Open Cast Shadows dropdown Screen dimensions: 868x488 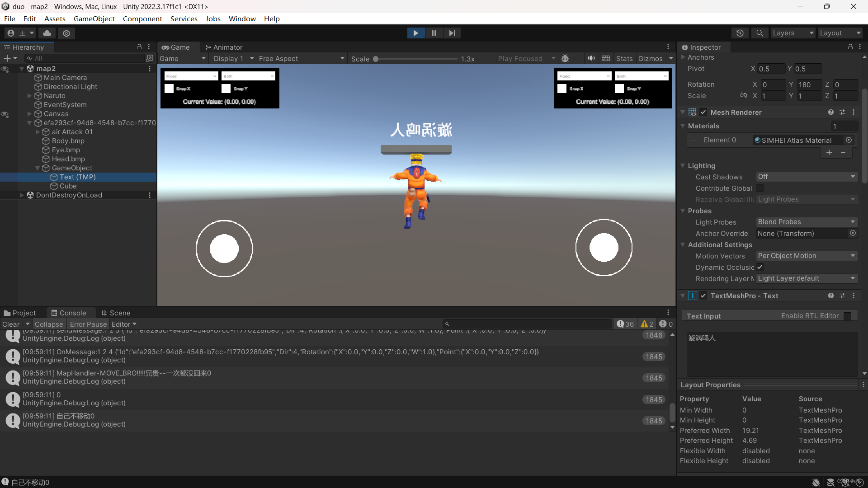click(x=807, y=177)
